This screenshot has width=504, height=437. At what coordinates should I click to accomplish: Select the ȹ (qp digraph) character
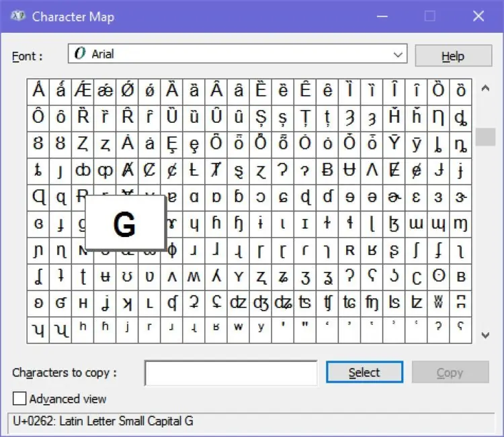point(105,171)
